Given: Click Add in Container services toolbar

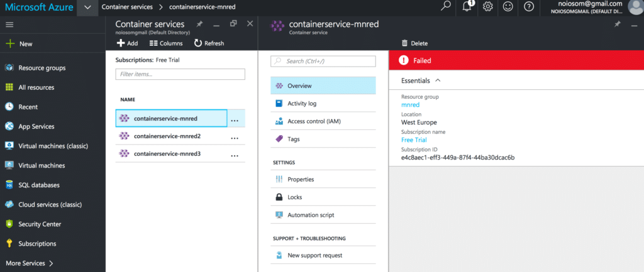Looking at the screenshot, I should coord(127,43).
